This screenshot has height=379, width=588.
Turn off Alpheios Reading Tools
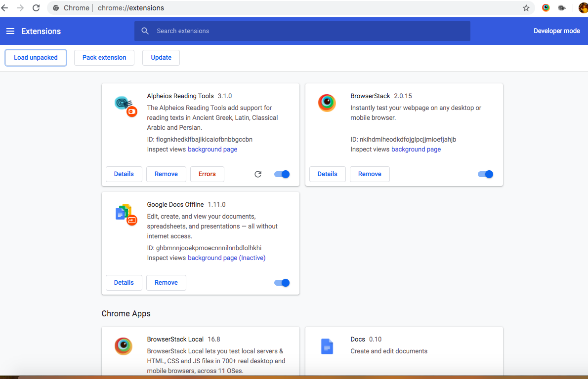click(282, 174)
